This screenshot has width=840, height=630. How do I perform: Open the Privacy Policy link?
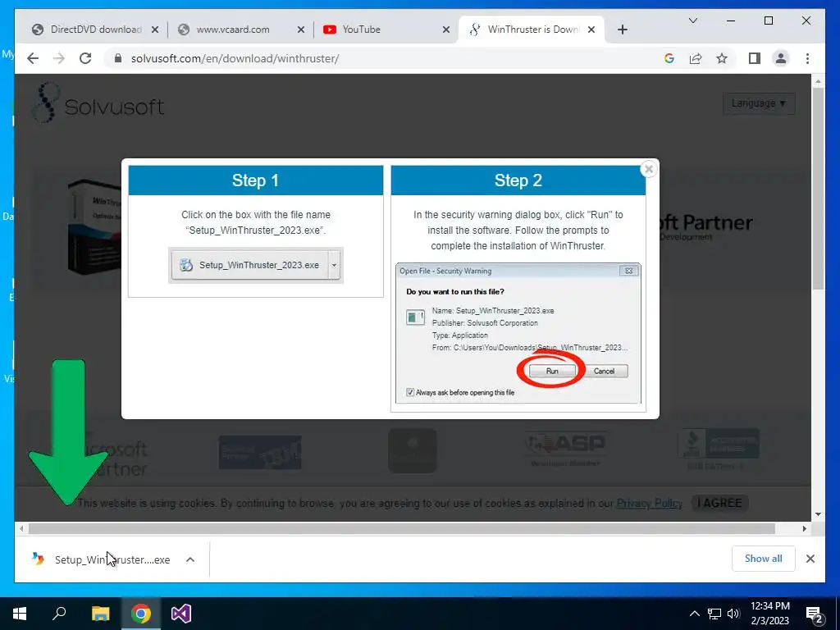[x=650, y=503]
